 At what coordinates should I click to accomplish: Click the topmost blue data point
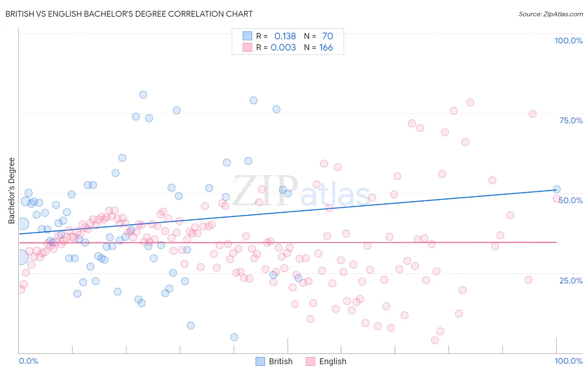[x=143, y=95]
